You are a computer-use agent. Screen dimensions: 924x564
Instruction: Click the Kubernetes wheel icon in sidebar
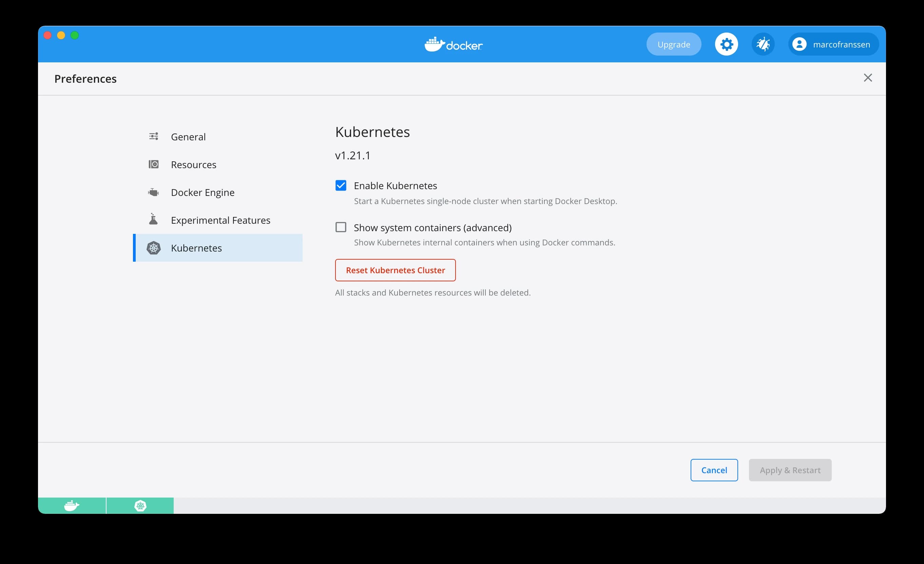coord(153,248)
